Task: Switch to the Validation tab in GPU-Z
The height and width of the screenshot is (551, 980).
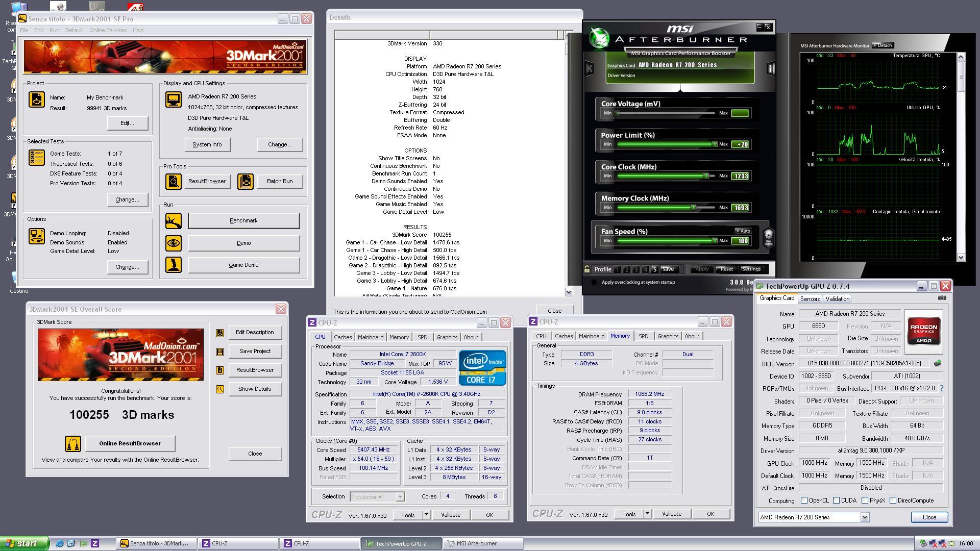Action: pyautogui.click(x=837, y=299)
